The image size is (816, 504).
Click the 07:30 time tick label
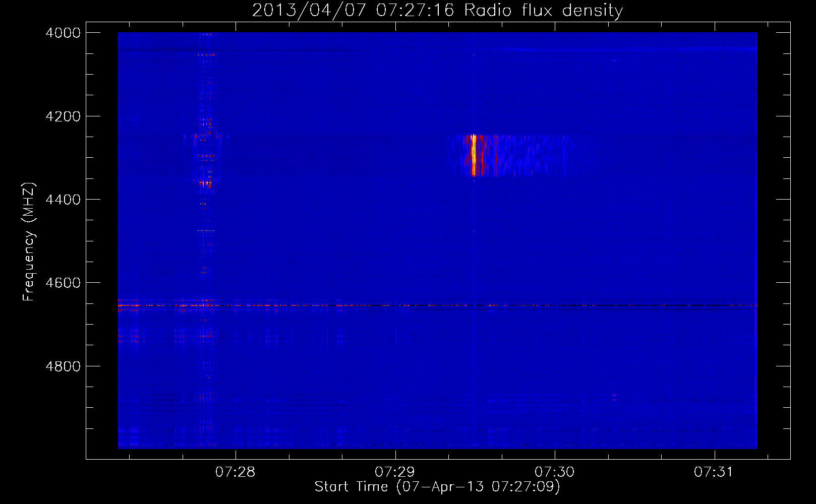pyautogui.click(x=555, y=472)
